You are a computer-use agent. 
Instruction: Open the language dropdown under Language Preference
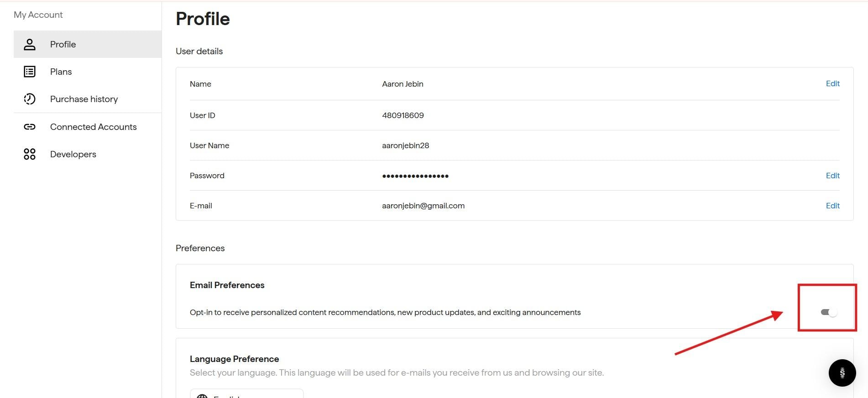click(246, 394)
